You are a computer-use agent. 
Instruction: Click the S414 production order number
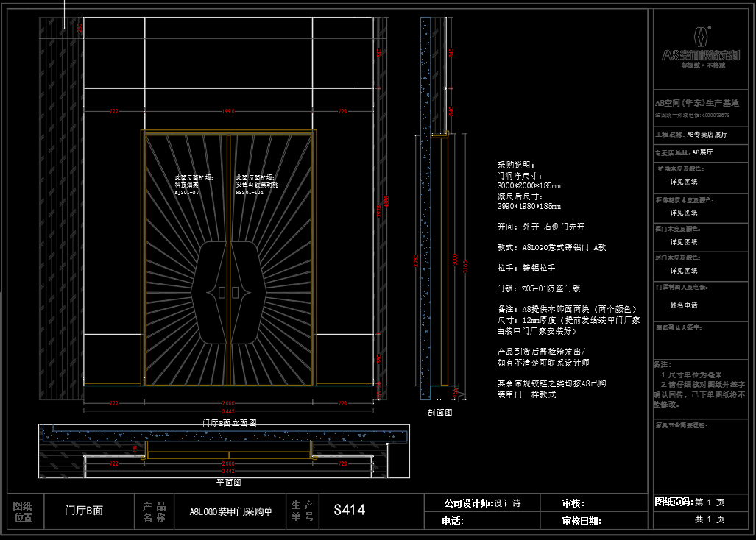pyautogui.click(x=349, y=511)
